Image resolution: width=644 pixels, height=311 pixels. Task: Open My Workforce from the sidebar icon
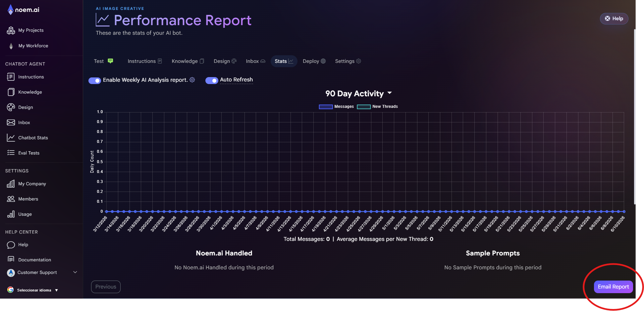pyautogui.click(x=11, y=46)
